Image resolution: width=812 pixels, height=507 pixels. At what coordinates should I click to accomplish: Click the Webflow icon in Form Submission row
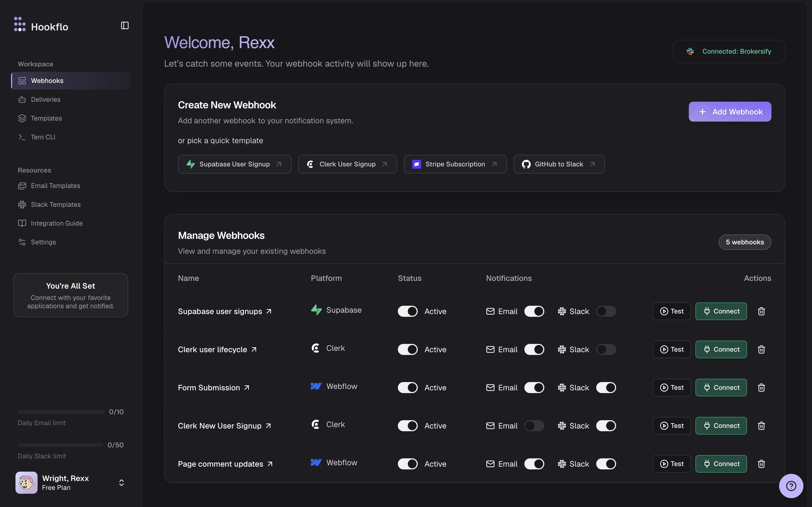(316, 386)
